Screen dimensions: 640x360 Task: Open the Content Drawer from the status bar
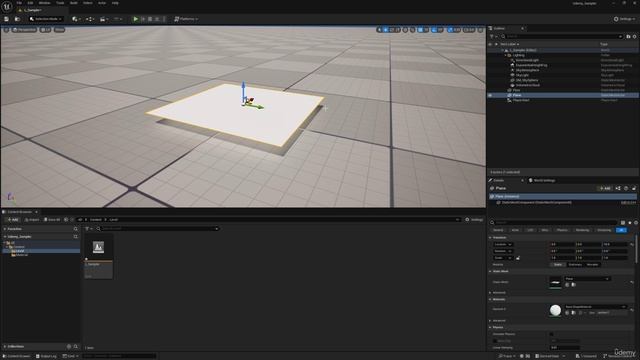pyautogui.click(x=17, y=356)
